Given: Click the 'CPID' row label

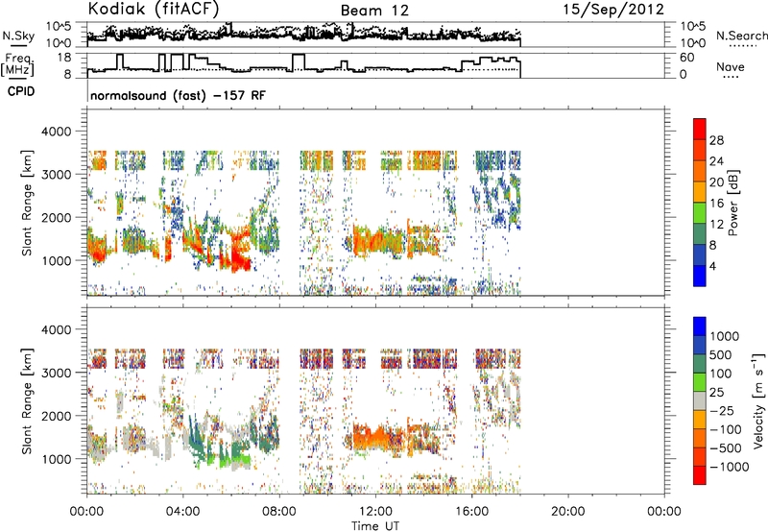Looking at the screenshot, I should tap(21, 91).
